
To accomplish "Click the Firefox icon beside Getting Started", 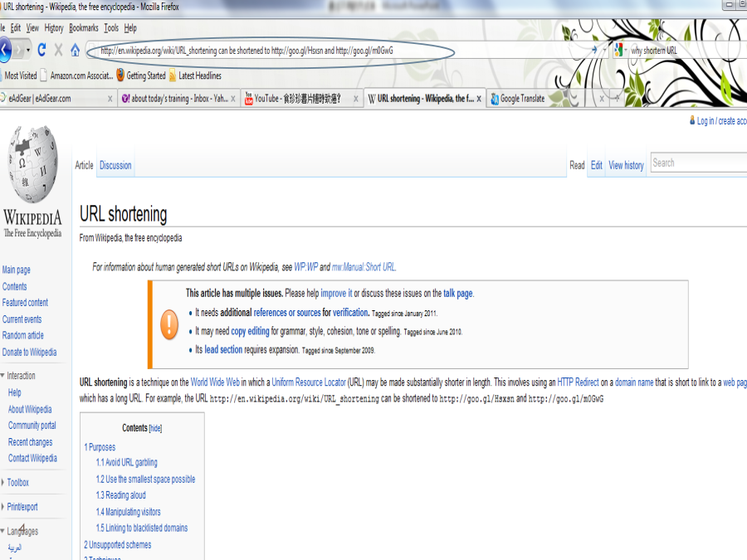I will coord(120,75).
